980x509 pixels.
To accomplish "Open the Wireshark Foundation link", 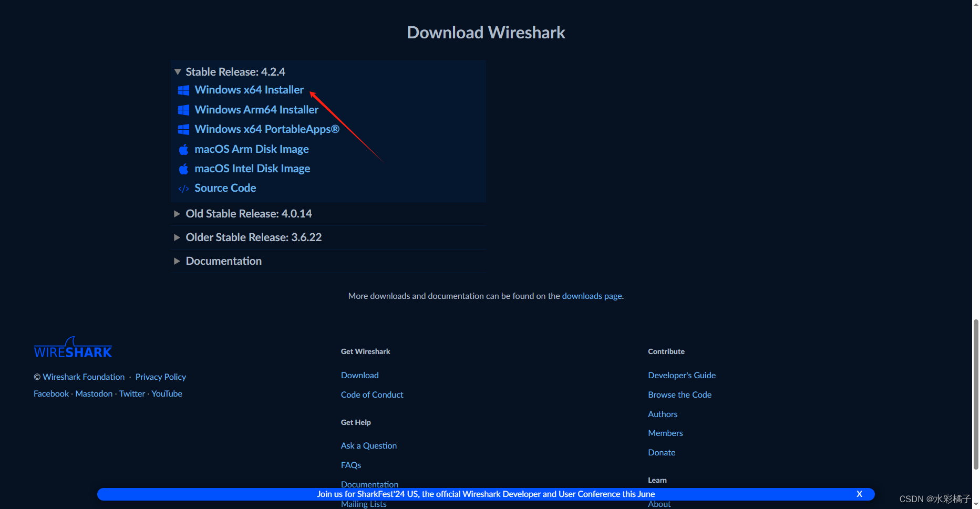I will pyautogui.click(x=84, y=377).
